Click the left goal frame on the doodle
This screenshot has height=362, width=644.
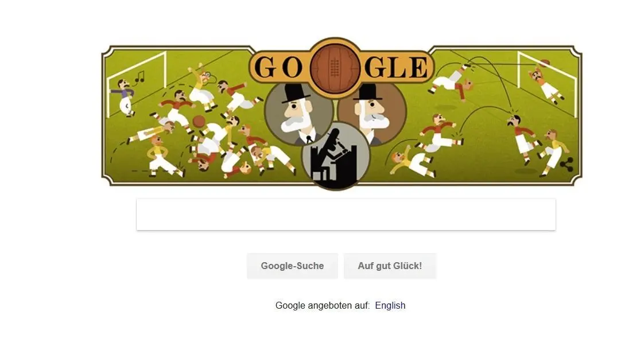(x=137, y=84)
